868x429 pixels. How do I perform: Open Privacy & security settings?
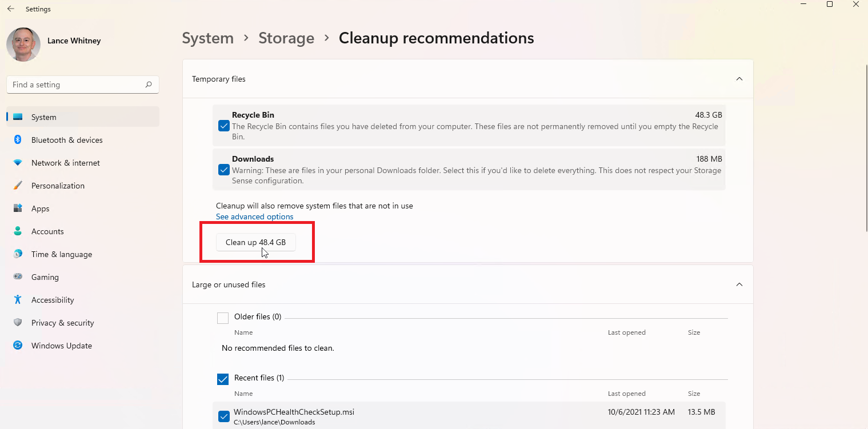83,323
